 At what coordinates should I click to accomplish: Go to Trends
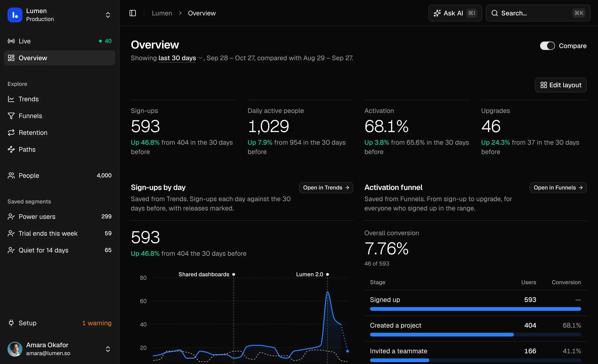click(60, 99)
